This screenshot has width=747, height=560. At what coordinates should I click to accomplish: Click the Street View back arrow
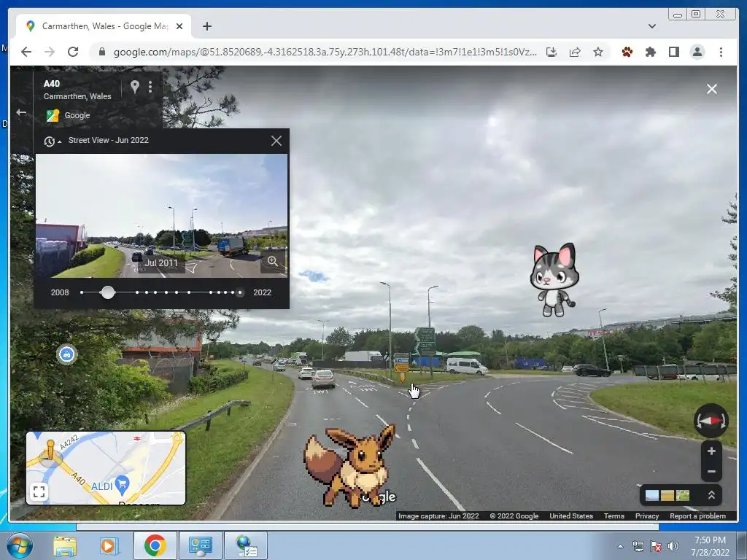[x=21, y=112]
